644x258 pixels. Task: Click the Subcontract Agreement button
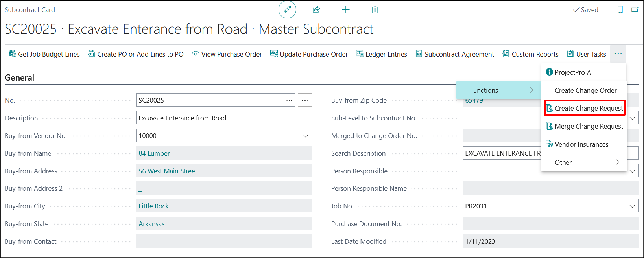pyautogui.click(x=455, y=54)
